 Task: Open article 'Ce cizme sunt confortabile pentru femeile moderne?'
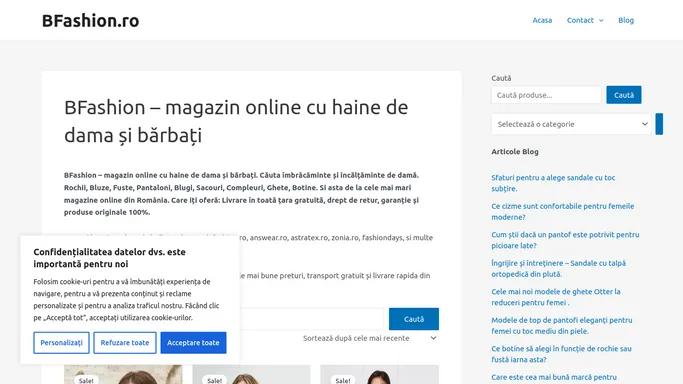pyautogui.click(x=562, y=212)
